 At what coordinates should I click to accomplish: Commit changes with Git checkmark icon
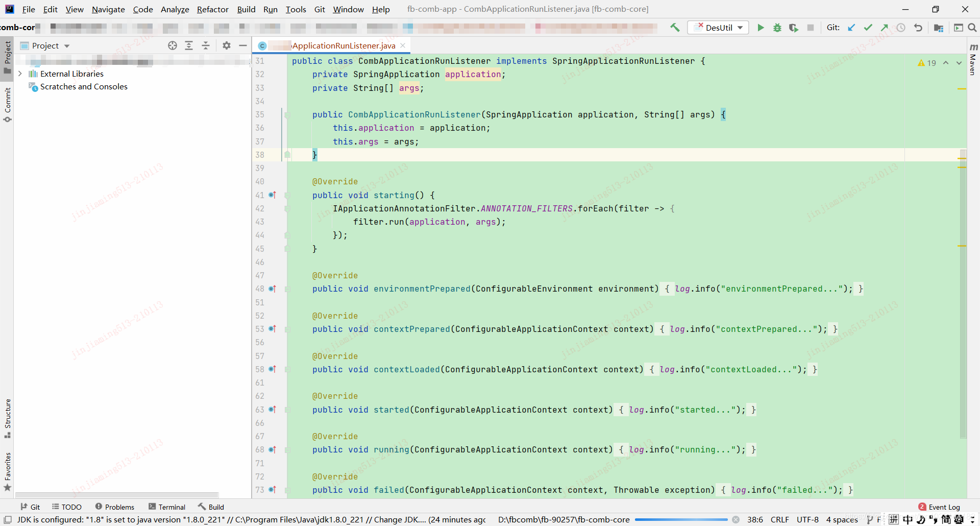[x=868, y=28]
